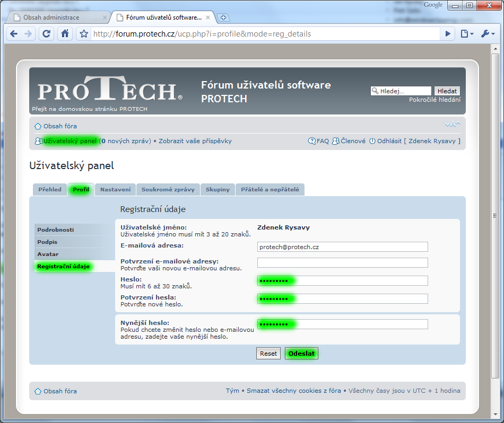The image size is (504, 423).
Task: Click Smazat všechny cookies z fóra
Action: click(294, 391)
